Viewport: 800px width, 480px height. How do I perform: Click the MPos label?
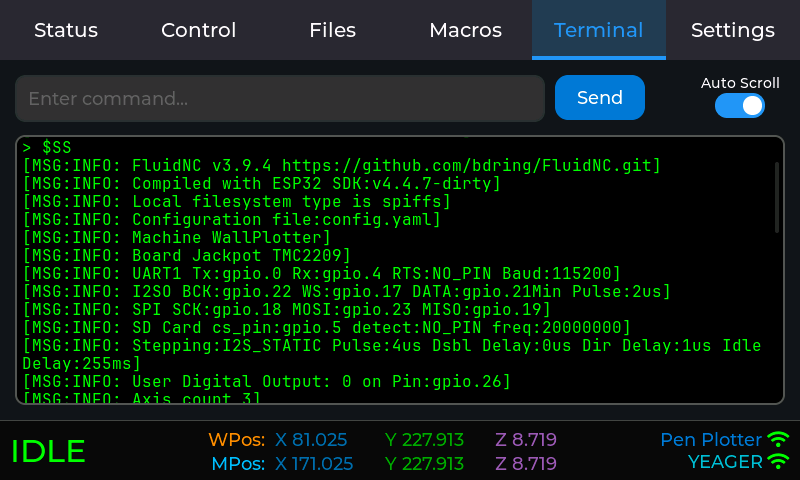coord(238,464)
